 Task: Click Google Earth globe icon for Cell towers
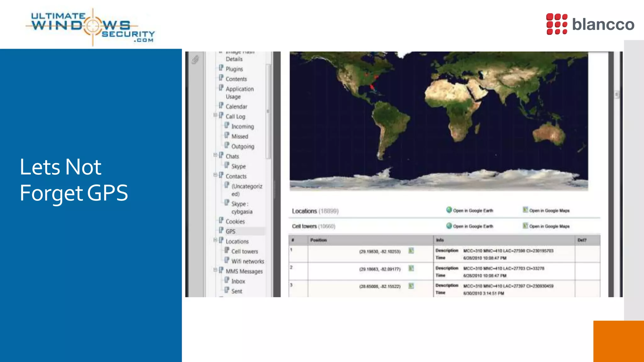tap(449, 226)
